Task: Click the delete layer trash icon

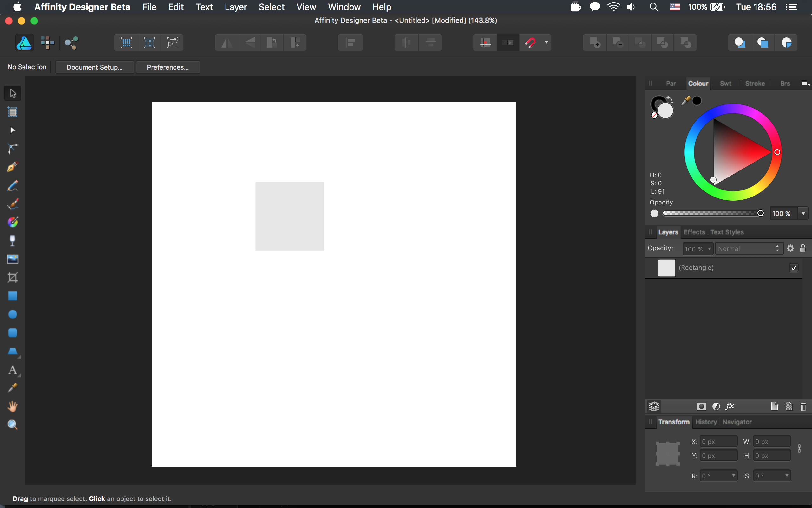Action: click(803, 406)
